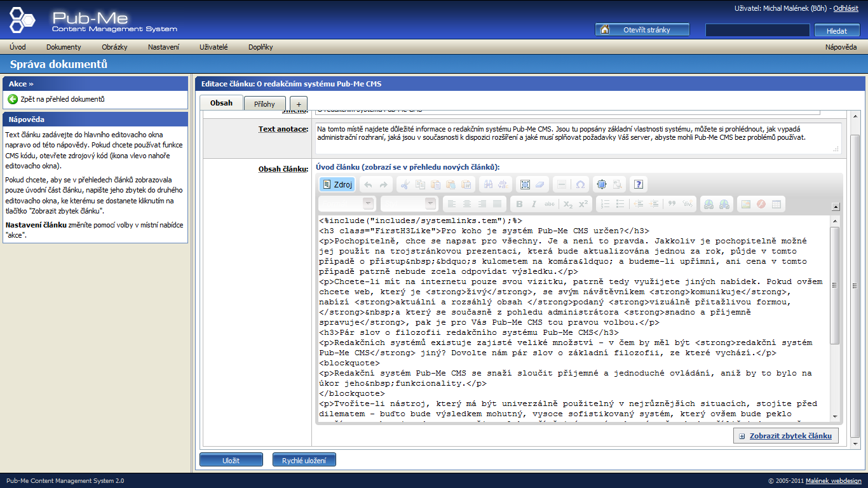Open the editor About question-mark icon
The width and height of the screenshot is (868, 488).
coord(639,184)
